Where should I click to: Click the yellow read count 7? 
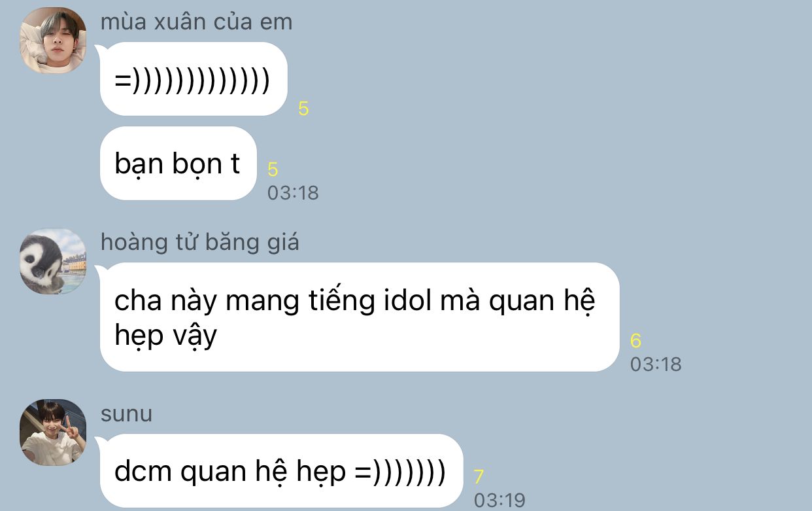pos(479,476)
